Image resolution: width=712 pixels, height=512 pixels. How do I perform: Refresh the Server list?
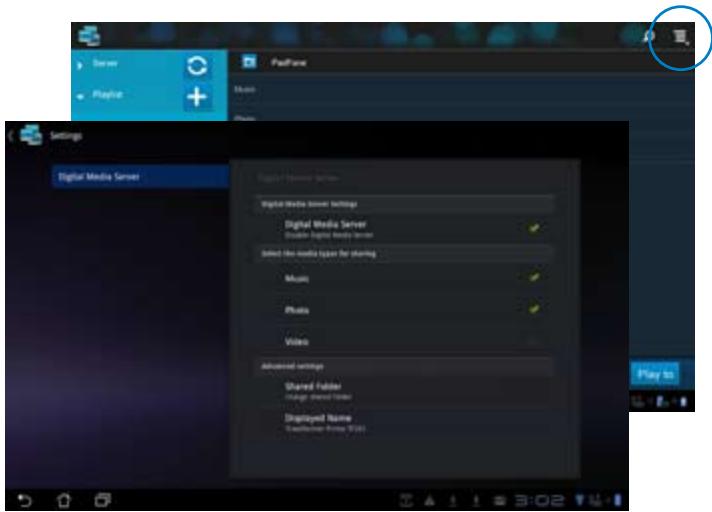click(x=198, y=65)
